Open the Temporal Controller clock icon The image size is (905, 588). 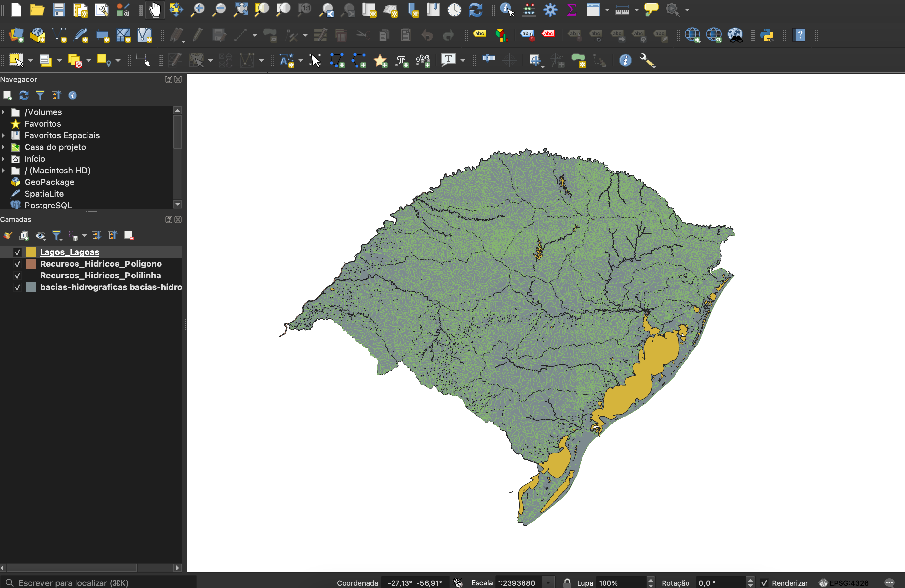[x=454, y=9]
